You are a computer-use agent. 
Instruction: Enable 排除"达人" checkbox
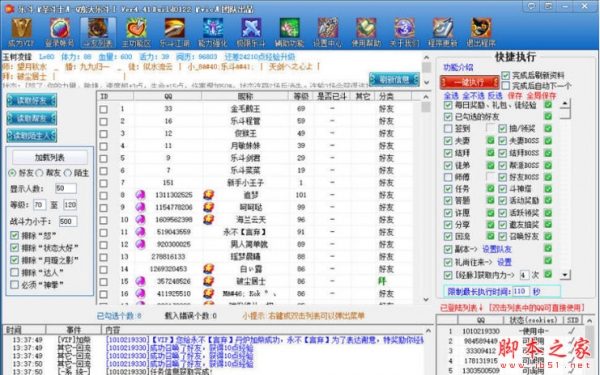tap(15, 272)
